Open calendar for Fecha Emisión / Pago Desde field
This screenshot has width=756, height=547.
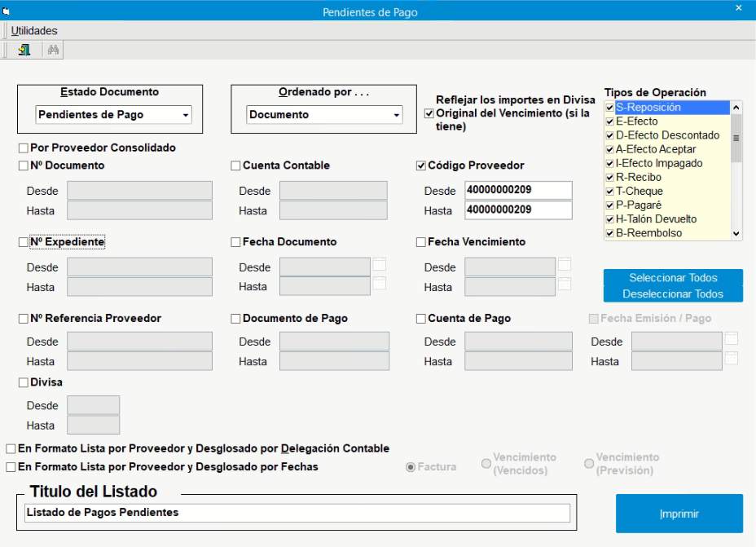point(732,338)
